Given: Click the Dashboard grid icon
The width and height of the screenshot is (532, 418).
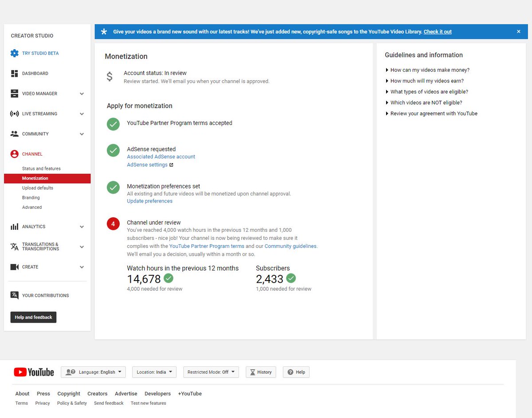Looking at the screenshot, I should (x=14, y=74).
